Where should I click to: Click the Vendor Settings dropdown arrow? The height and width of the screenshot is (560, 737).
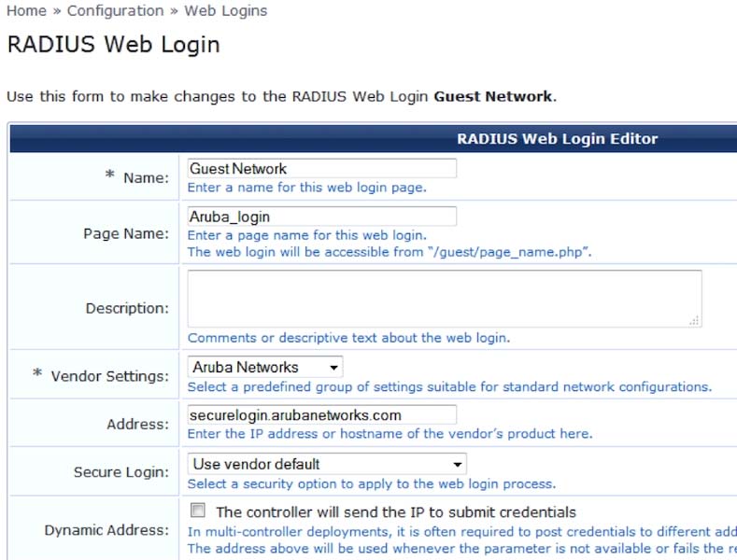(333, 368)
